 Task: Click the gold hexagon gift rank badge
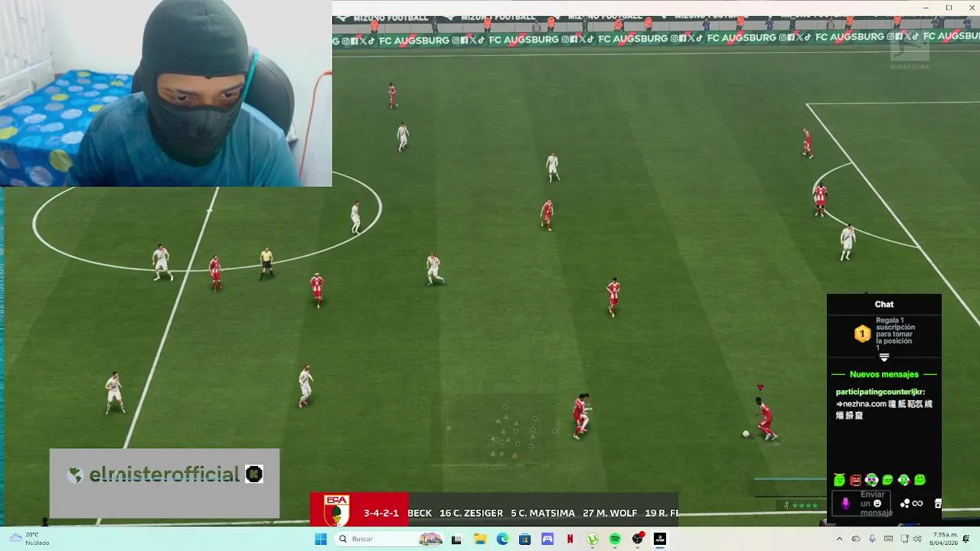click(x=862, y=334)
